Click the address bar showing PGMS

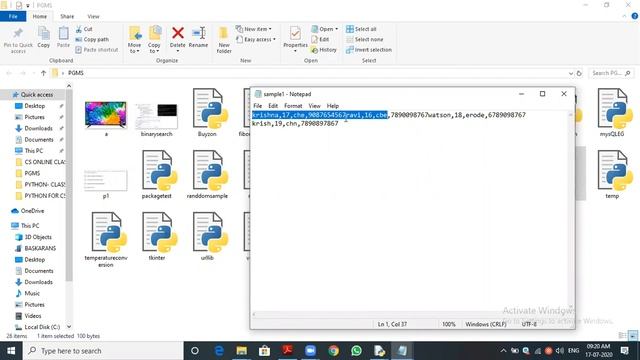(310, 73)
